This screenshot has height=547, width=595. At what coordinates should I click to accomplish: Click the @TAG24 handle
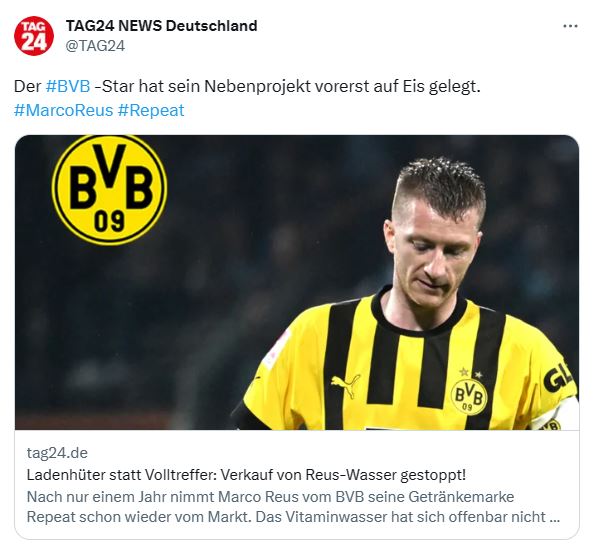95,46
